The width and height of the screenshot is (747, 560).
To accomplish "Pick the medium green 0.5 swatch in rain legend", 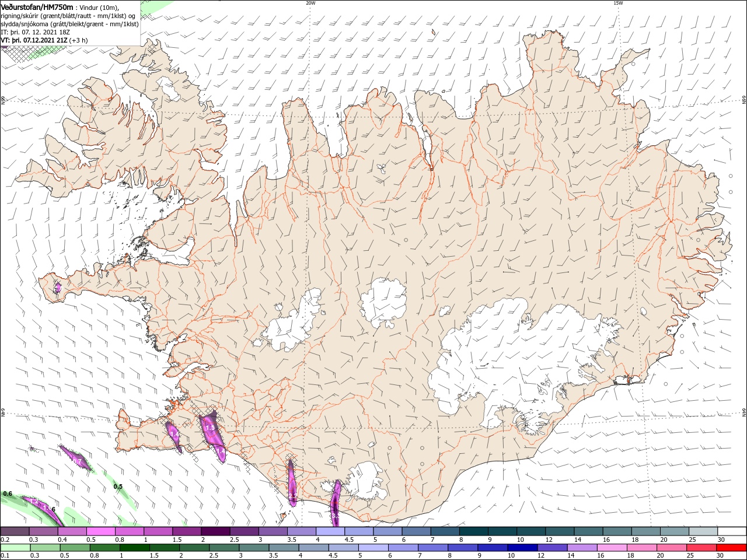I will [x=75, y=548].
